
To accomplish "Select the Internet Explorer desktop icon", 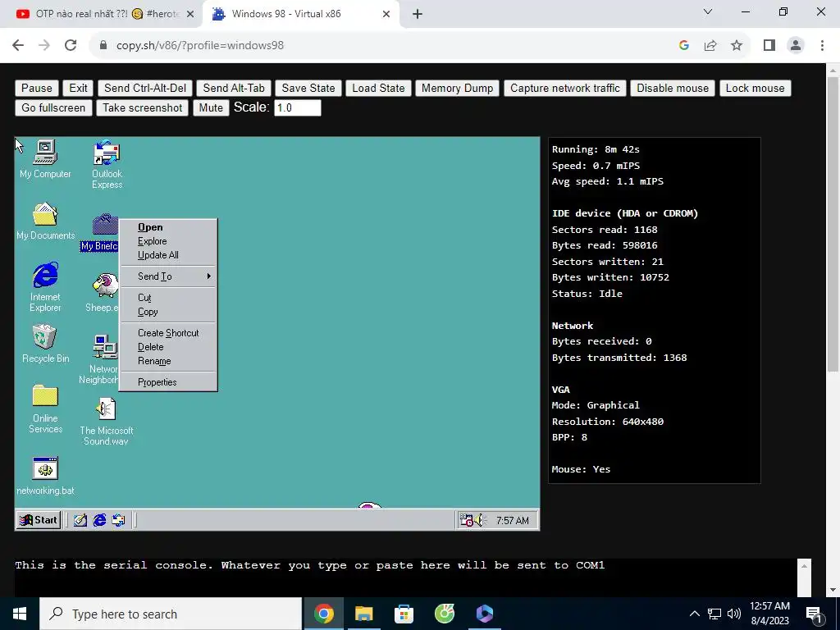I will pos(45,286).
